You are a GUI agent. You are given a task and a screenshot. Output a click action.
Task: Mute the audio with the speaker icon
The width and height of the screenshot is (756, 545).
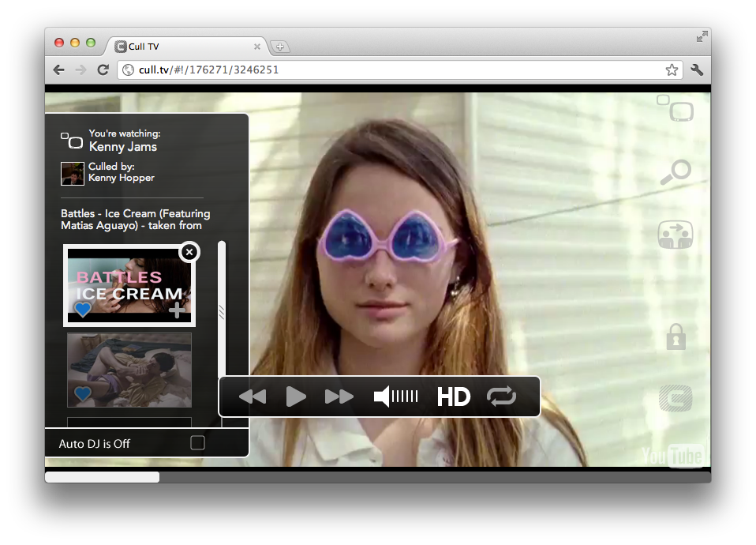pos(381,397)
